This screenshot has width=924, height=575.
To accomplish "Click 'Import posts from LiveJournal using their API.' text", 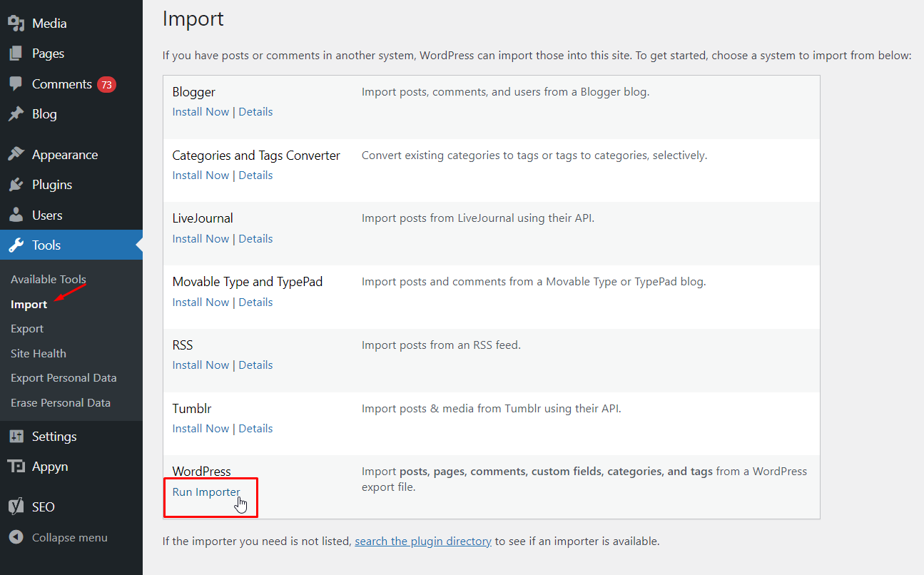I will pyautogui.click(x=478, y=218).
